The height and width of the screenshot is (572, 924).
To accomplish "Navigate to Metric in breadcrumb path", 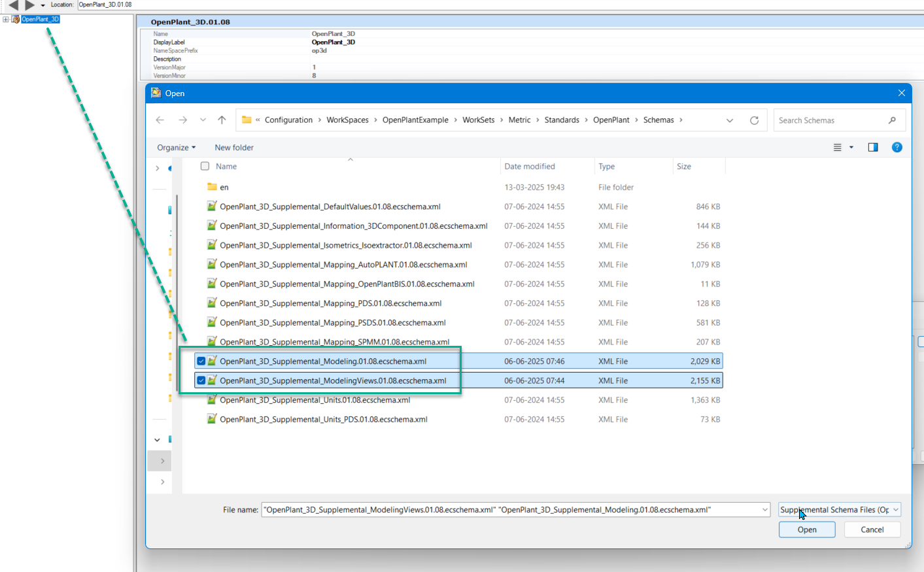I will 520,120.
